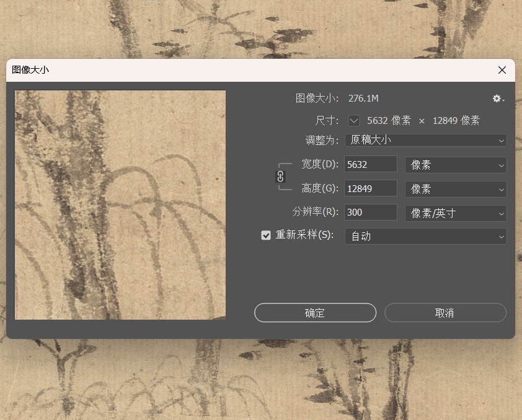Click the 5632 像素 dimension text
The height and width of the screenshot is (420, 522).
pyautogui.click(x=389, y=120)
